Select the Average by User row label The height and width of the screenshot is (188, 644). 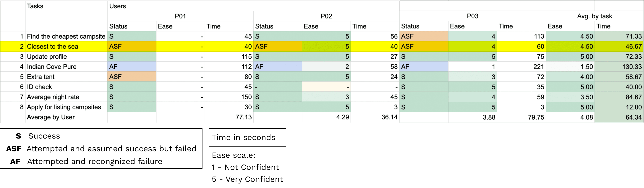tap(51, 117)
